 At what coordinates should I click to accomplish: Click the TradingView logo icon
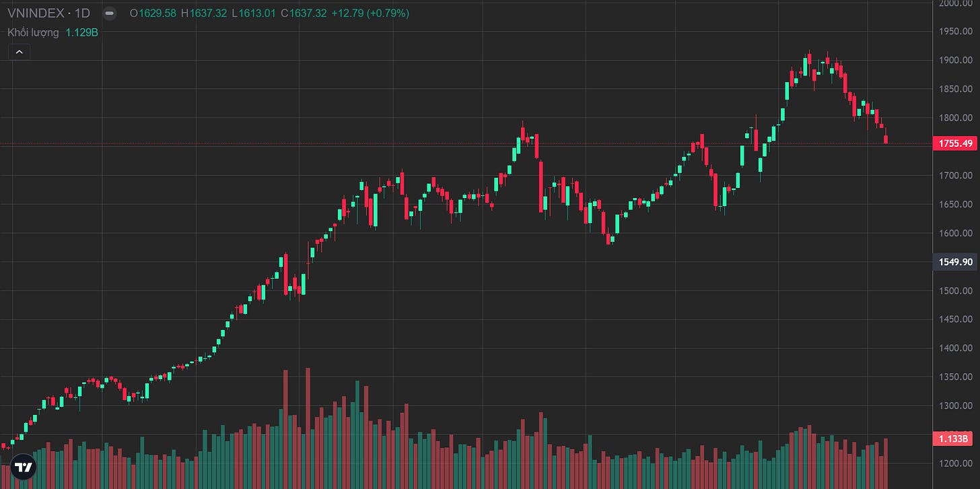(x=24, y=467)
